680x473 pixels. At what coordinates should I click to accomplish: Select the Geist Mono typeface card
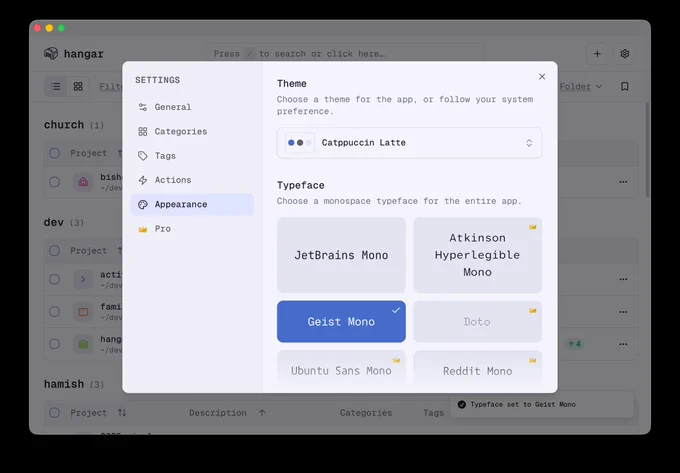point(341,322)
